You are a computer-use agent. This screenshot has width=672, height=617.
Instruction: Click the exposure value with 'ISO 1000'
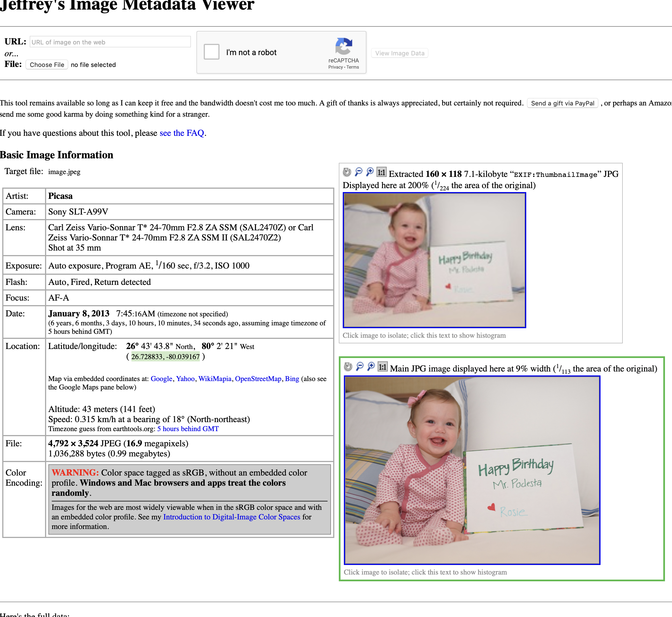pos(149,265)
